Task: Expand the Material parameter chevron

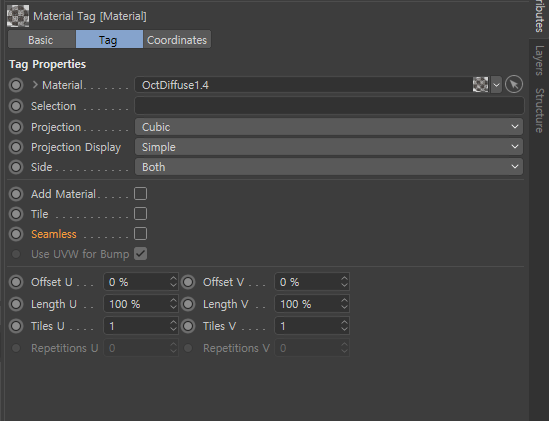Action: tap(35, 85)
